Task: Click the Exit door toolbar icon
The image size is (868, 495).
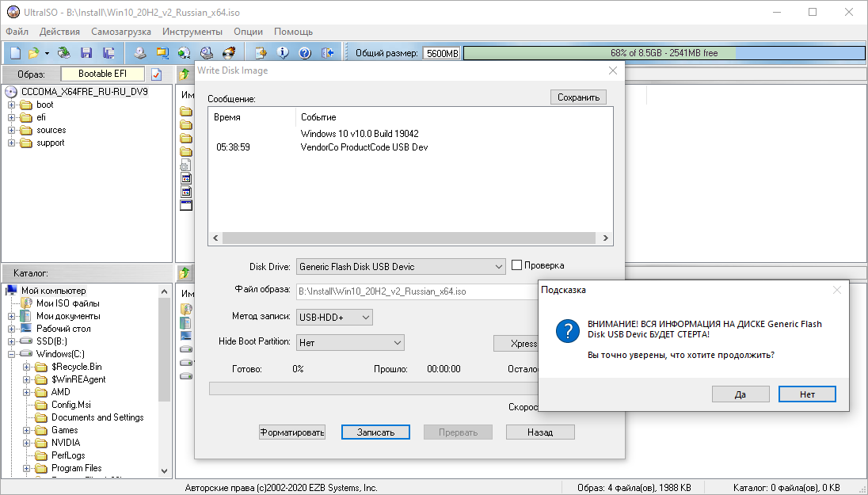Action: [x=328, y=53]
